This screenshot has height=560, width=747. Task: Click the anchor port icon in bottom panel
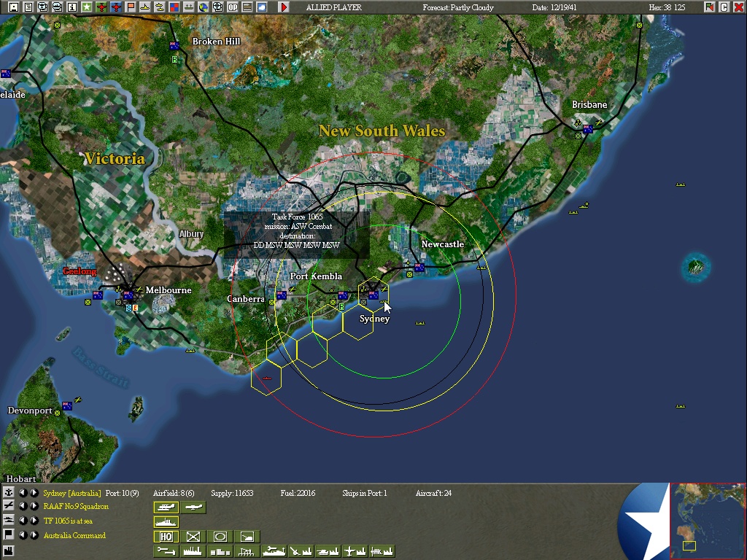tap(9, 492)
